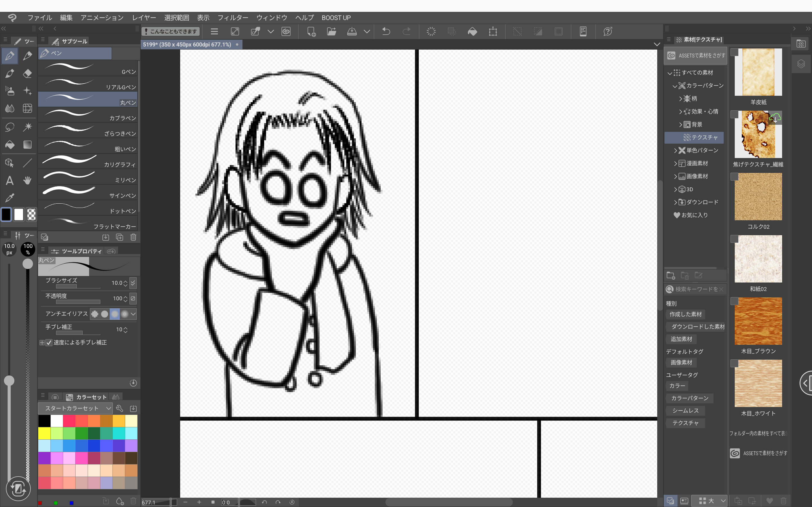Select the Eyedropper tool

(10, 198)
